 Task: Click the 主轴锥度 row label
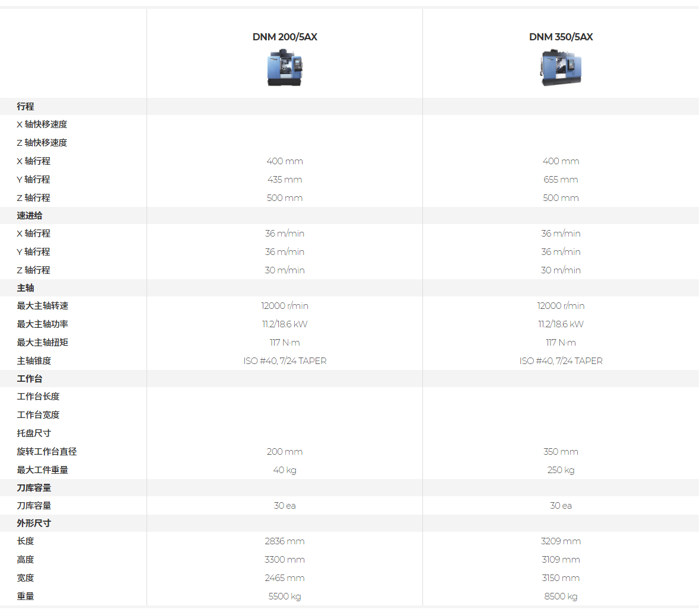[34, 361]
